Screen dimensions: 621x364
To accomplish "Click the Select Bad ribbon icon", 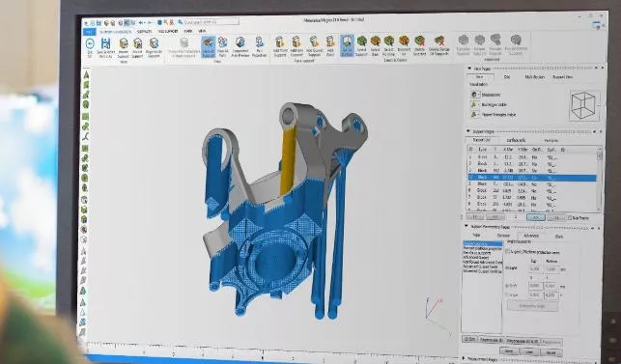I will (375, 46).
